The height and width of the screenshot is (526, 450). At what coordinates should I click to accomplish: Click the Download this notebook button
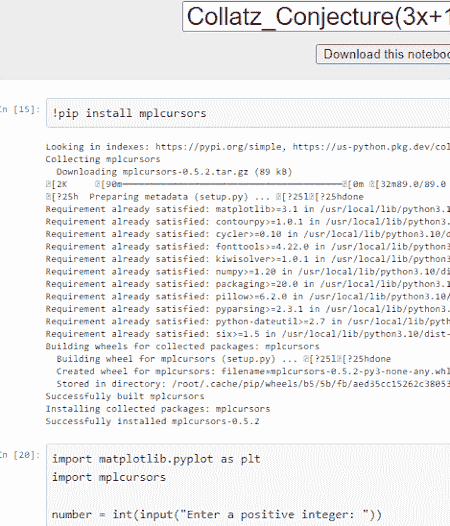point(383,54)
